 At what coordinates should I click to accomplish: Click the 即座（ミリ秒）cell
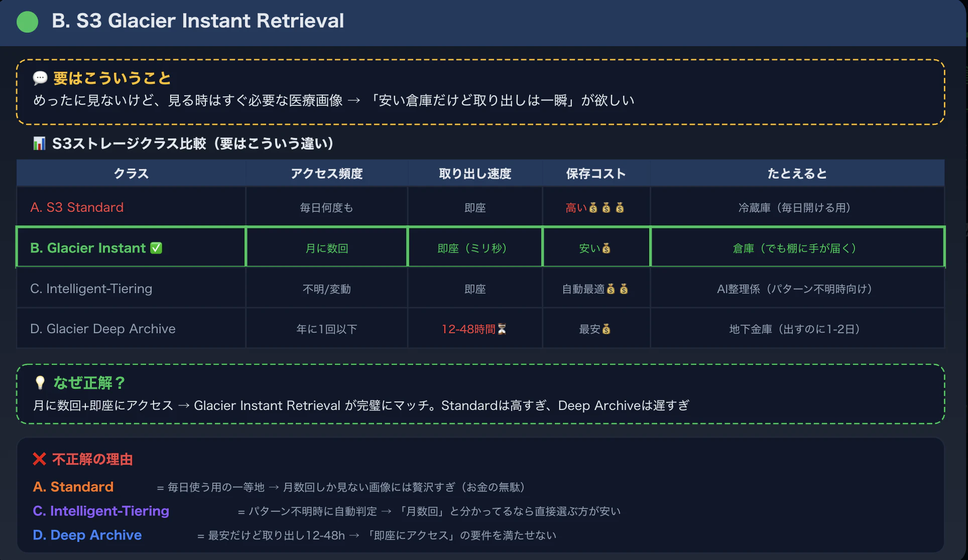475,248
